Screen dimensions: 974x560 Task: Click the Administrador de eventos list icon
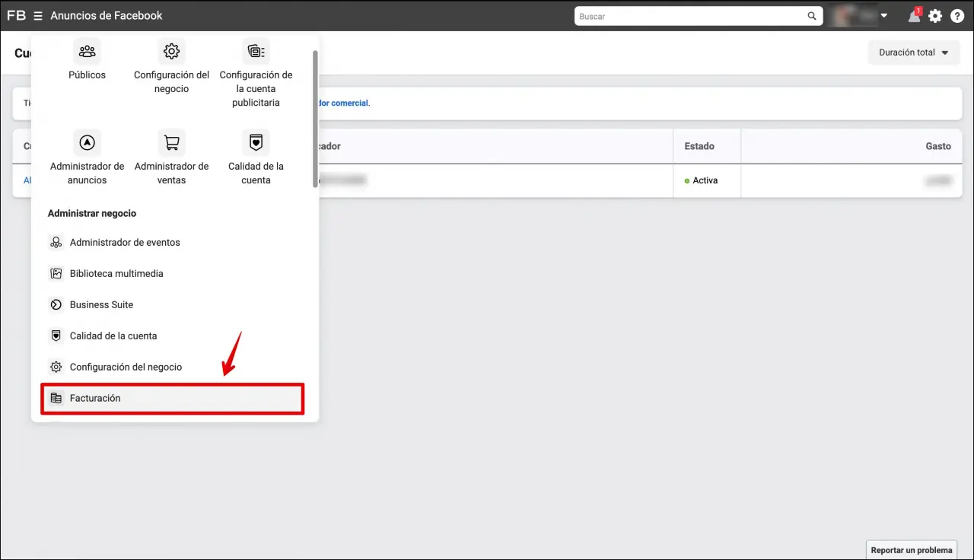pos(56,243)
